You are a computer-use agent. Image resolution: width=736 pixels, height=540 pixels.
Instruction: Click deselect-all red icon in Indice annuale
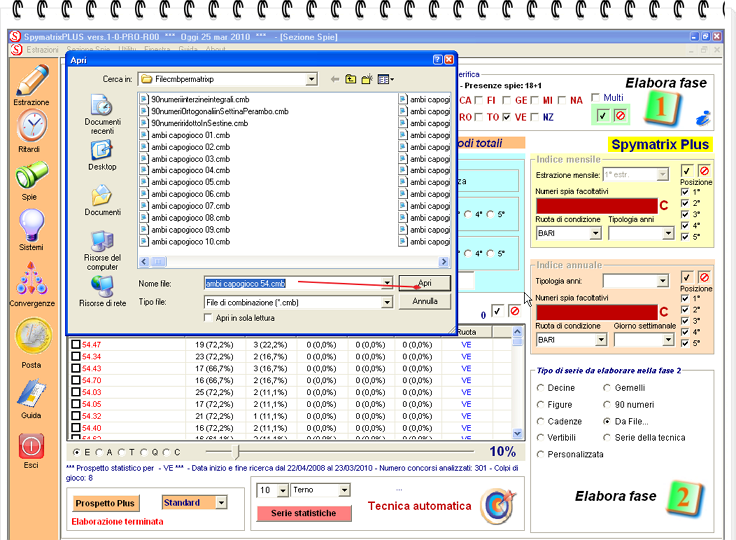point(704,277)
